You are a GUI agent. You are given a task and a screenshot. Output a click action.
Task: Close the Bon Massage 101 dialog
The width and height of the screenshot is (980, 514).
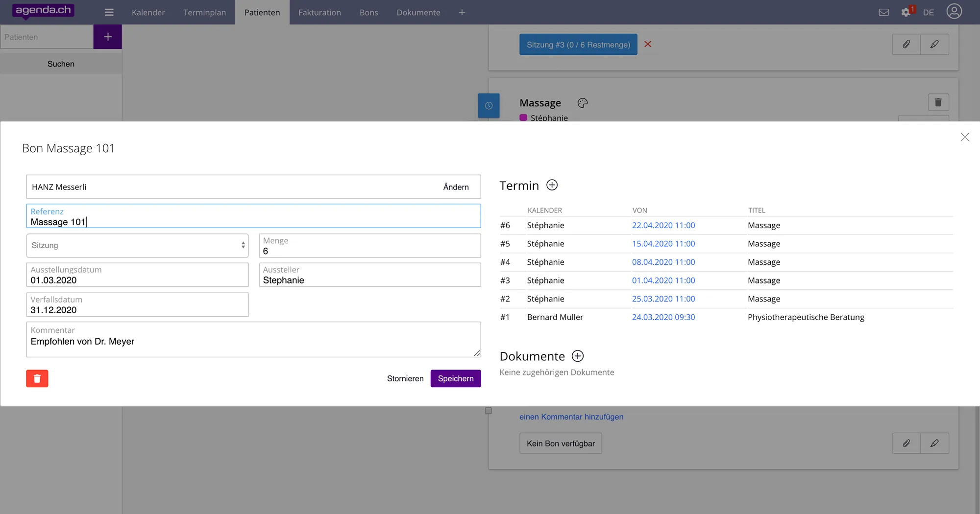pos(964,137)
